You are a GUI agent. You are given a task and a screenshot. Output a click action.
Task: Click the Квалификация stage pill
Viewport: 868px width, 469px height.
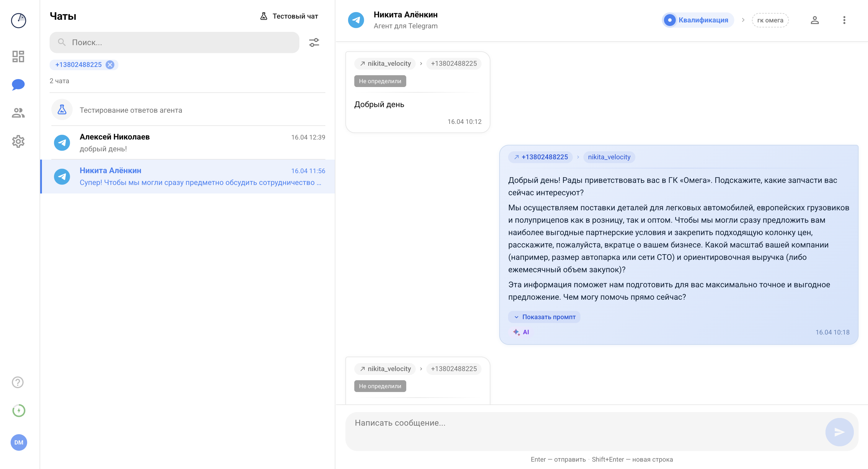tap(697, 20)
